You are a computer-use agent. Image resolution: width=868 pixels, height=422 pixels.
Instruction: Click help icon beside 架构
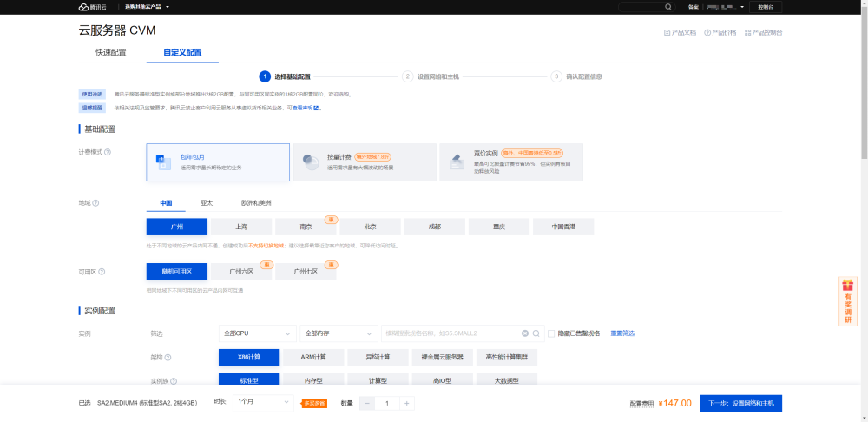[168, 358]
